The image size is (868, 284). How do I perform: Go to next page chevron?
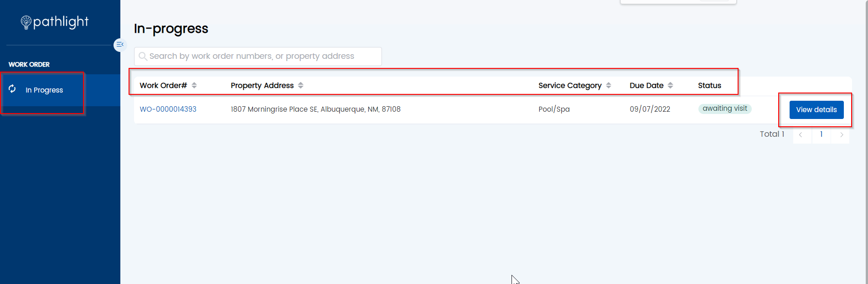[x=841, y=134]
